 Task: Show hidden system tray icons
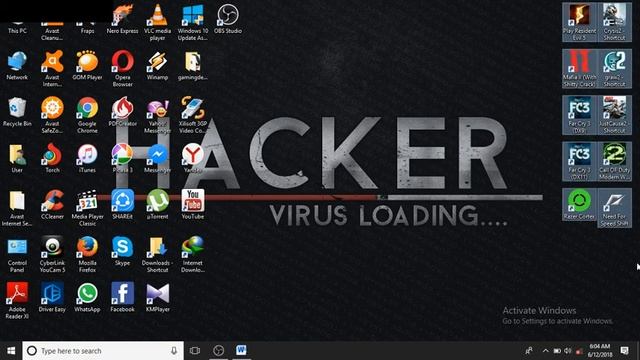tap(545, 351)
